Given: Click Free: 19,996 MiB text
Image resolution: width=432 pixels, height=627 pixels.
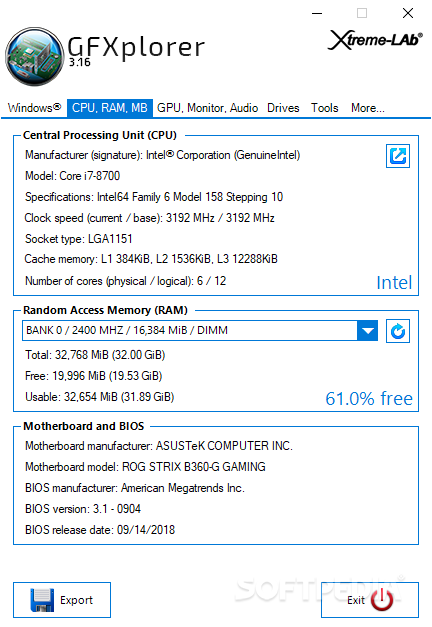Looking at the screenshot, I should 94,376.
